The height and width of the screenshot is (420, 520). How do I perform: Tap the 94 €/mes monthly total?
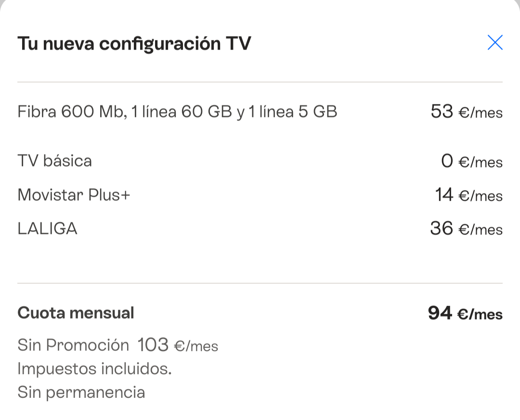pos(465,314)
